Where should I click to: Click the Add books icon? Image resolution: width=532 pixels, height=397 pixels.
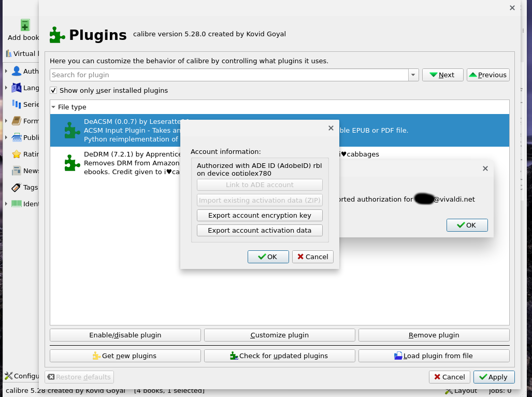click(24, 26)
